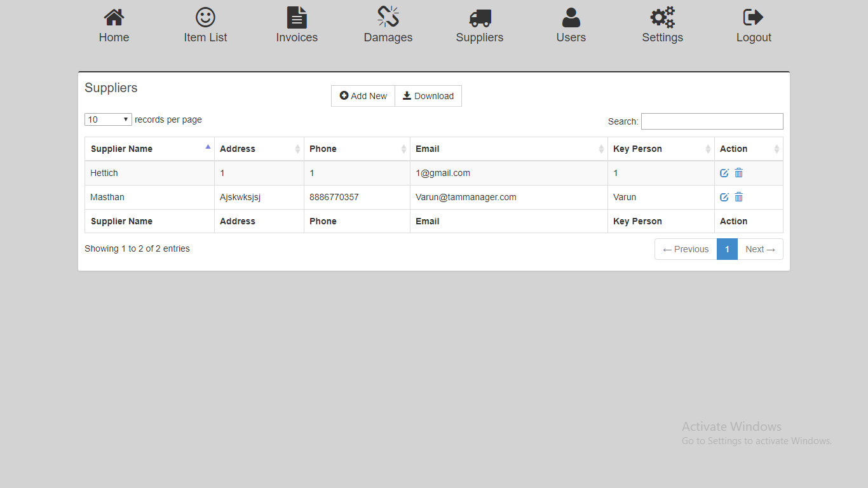Go to Damages broken link icon

click(388, 18)
